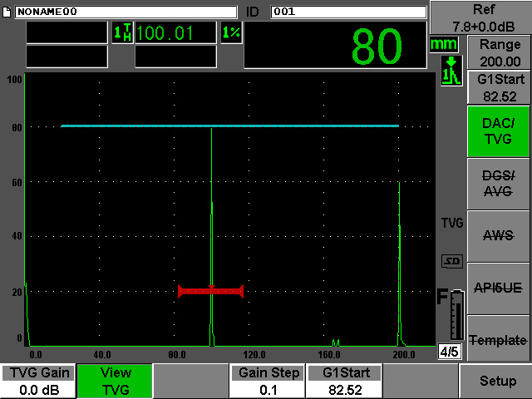The height and width of the screenshot is (399, 532).
Task: Open the Setup button
Action: 497,382
